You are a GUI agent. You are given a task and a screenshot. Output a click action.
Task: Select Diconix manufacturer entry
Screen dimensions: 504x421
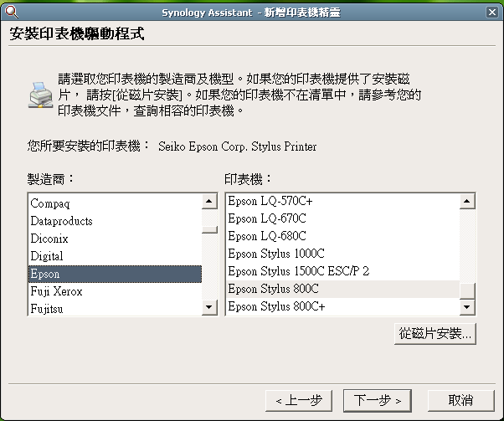[115, 239]
